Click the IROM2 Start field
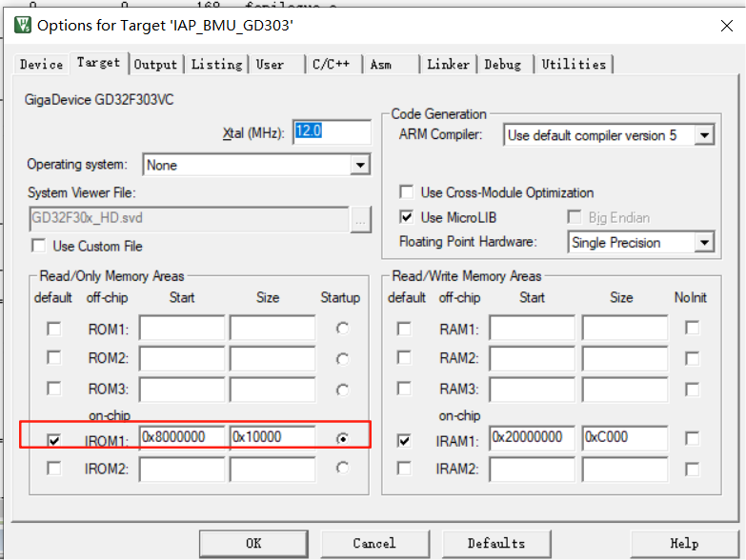Image resolution: width=746 pixels, height=560 pixels. click(182, 470)
